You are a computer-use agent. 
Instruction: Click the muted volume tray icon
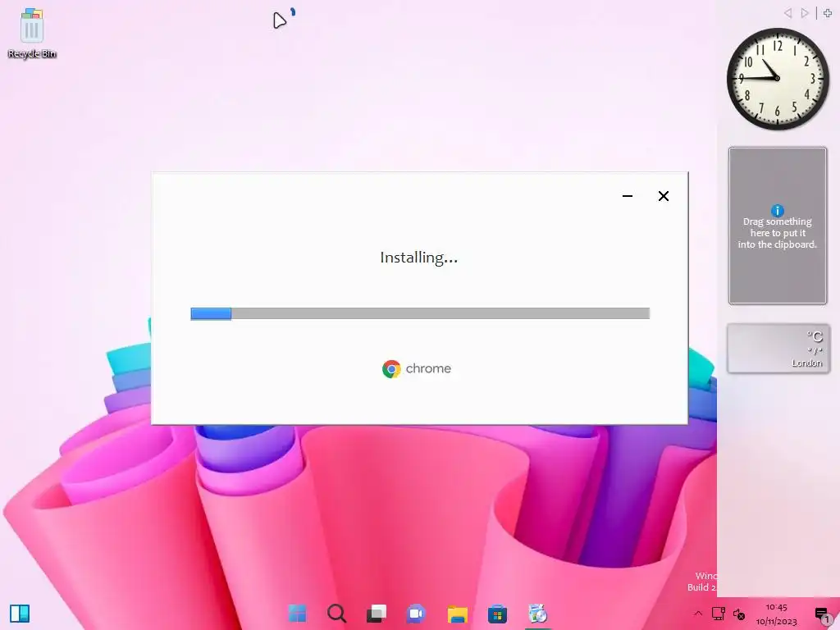739,614
